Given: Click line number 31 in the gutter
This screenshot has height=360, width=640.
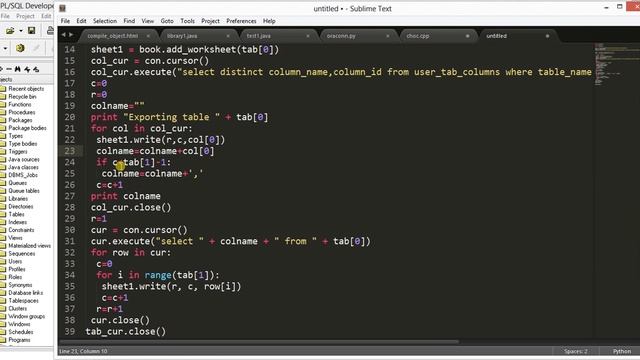Looking at the screenshot, I should click(70, 241).
